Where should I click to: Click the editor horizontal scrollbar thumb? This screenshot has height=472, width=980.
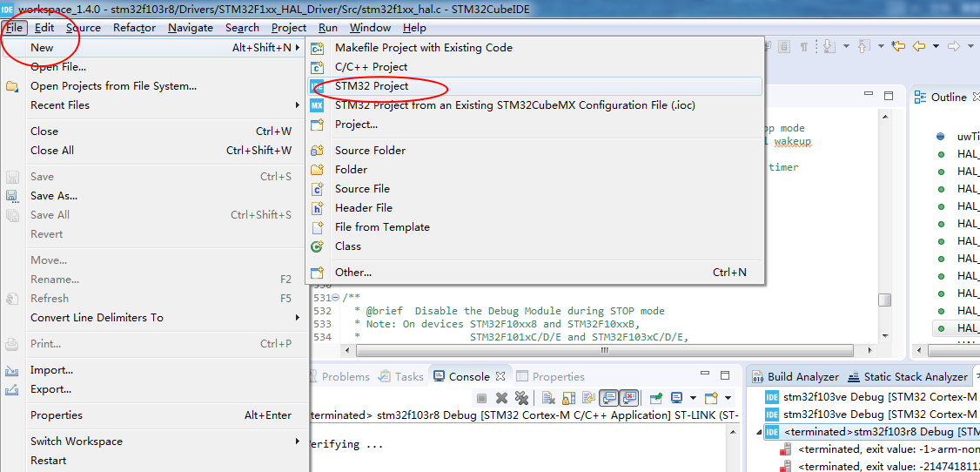coord(604,350)
